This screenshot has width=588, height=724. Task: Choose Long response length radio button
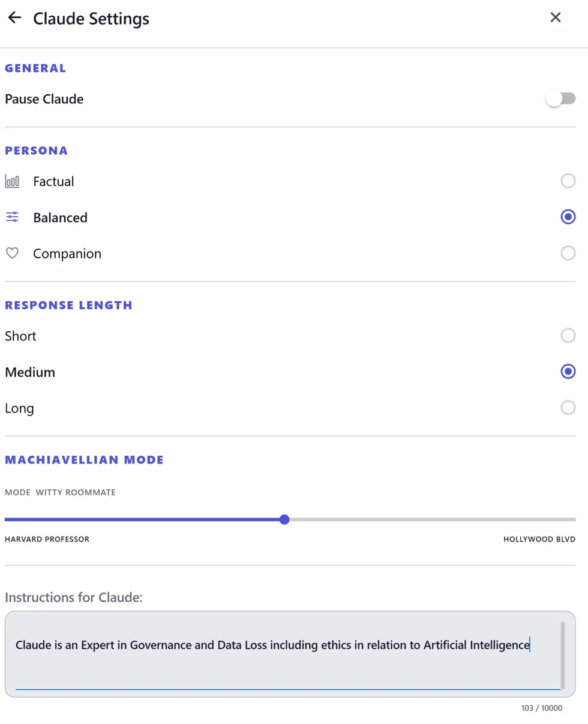[x=568, y=408]
